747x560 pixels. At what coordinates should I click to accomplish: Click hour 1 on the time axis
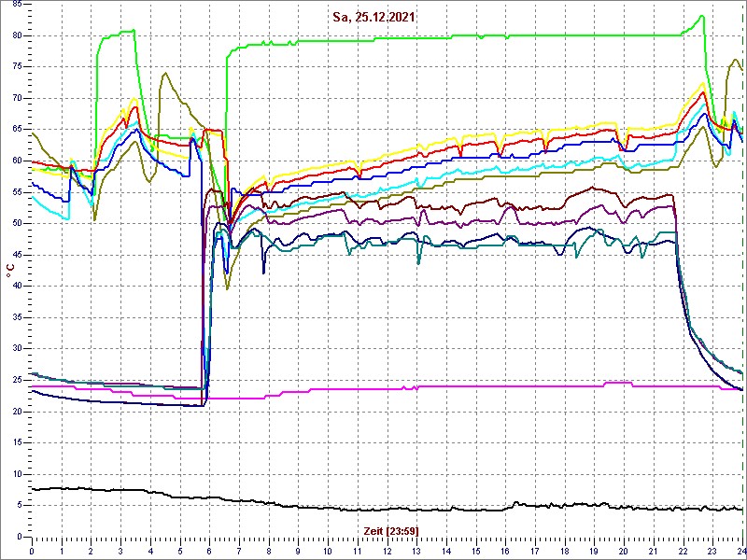tap(62, 550)
